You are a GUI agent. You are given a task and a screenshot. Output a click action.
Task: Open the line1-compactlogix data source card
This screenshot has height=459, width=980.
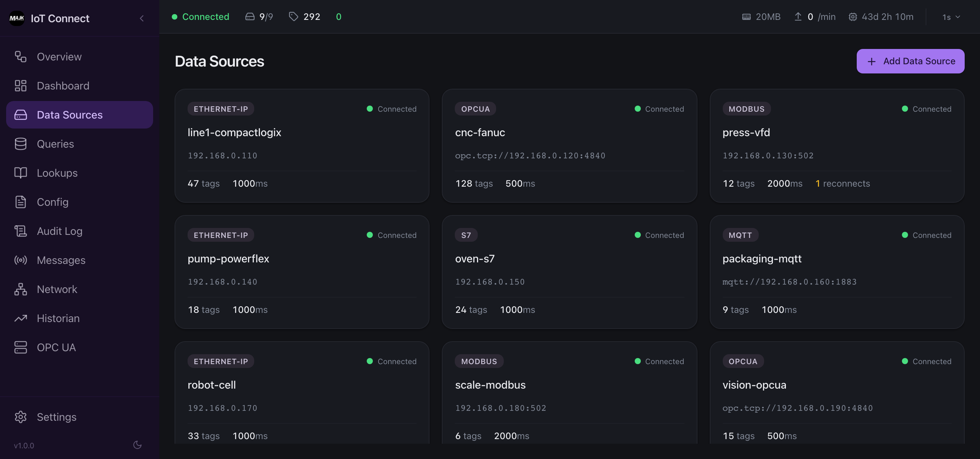pyautogui.click(x=302, y=146)
